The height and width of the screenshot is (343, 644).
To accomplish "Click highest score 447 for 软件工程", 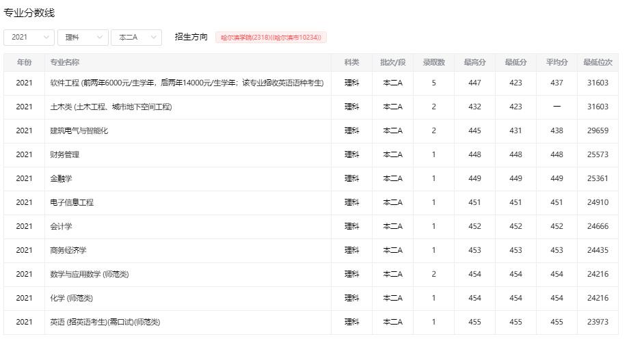I will [474, 83].
